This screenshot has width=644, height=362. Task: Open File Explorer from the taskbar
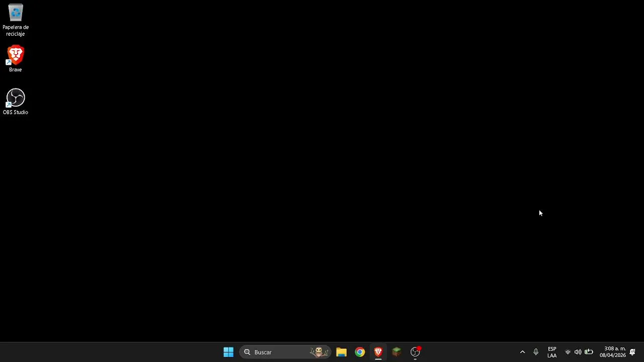point(342,352)
